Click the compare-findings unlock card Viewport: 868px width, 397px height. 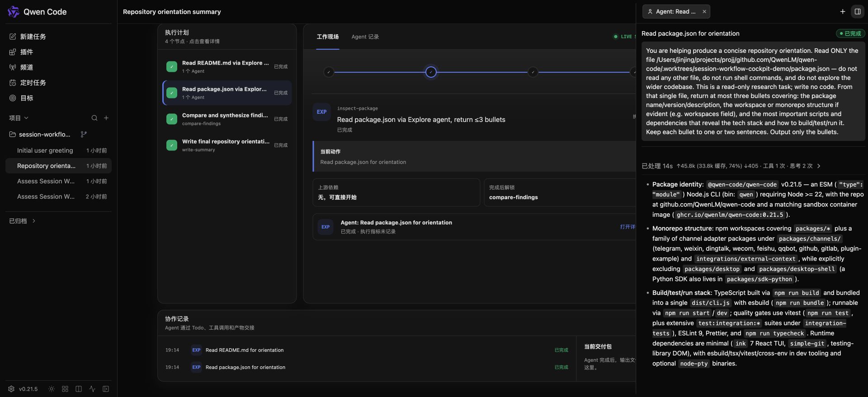point(560,192)
